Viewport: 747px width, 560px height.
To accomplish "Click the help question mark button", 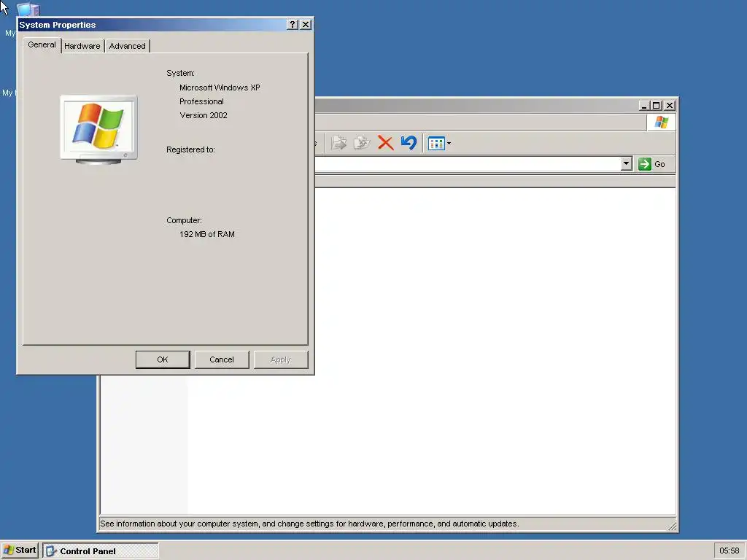I will coord(293,25).
